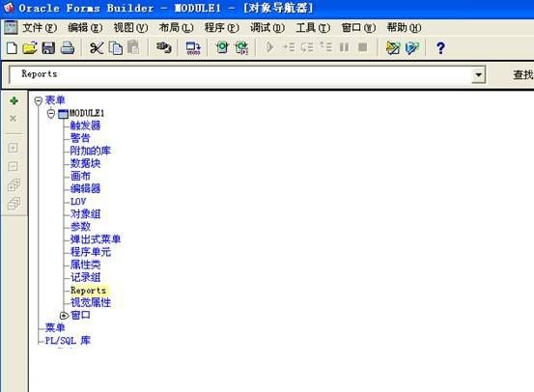Screen dimensions: 534x392
Task: Select the 程序单元 tree item
Action: coord(91,252)
